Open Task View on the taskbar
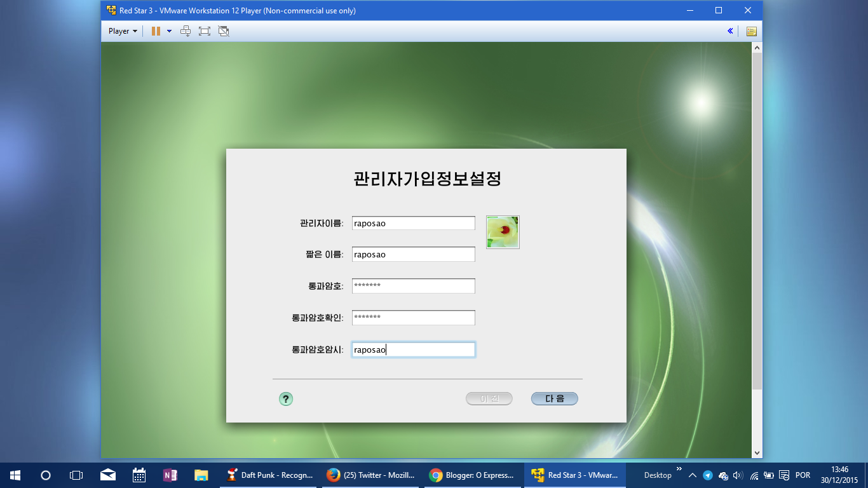The width and height of the screenshot is (868, 488). point(76,475)
